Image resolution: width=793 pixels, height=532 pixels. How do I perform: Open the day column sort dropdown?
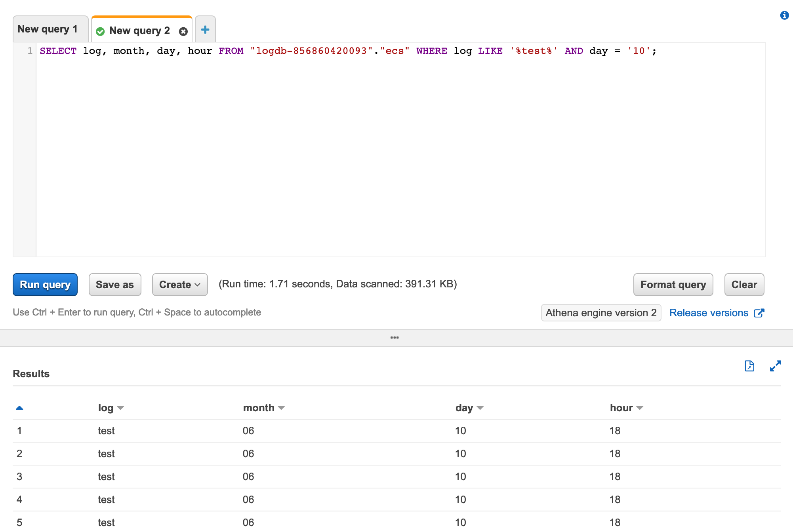[480, 408]
